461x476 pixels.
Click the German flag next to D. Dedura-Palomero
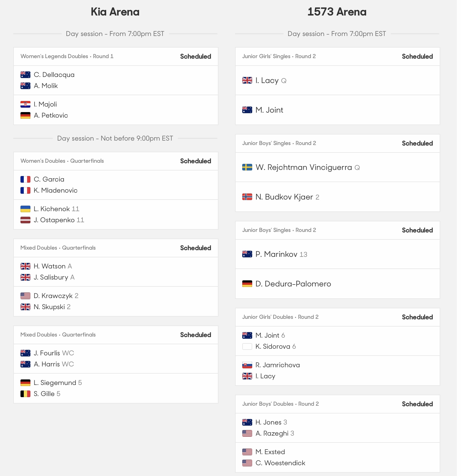[247, 284]
